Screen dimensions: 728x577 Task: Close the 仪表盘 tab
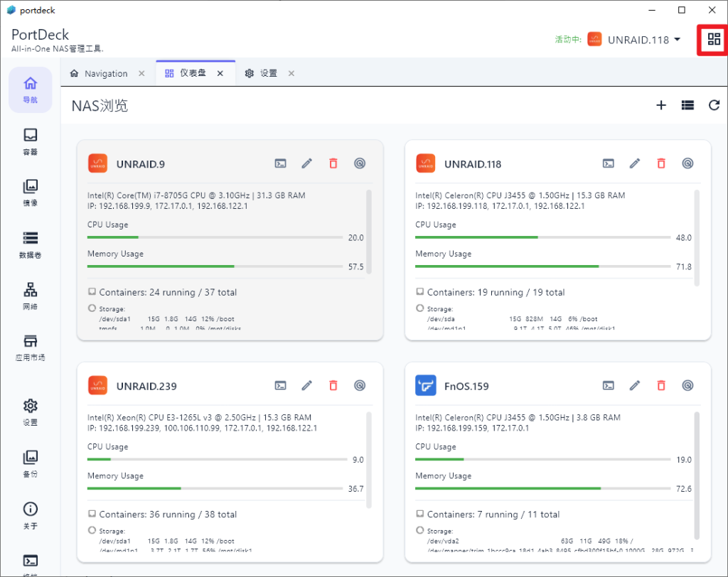coord(220,73)
